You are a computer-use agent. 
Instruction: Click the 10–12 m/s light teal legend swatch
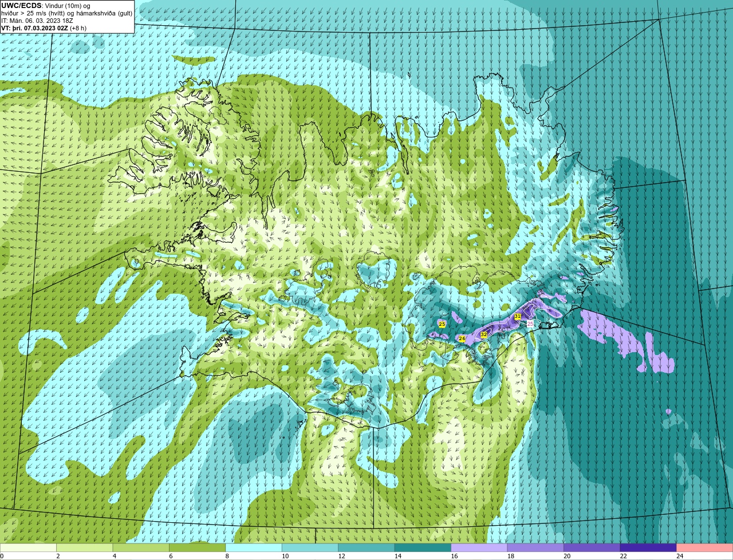(310, 547)
